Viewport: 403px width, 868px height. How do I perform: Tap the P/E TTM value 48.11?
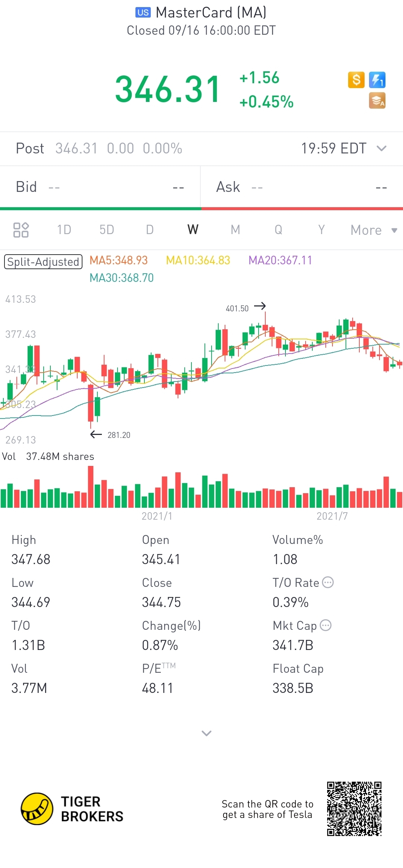(157, 688)
